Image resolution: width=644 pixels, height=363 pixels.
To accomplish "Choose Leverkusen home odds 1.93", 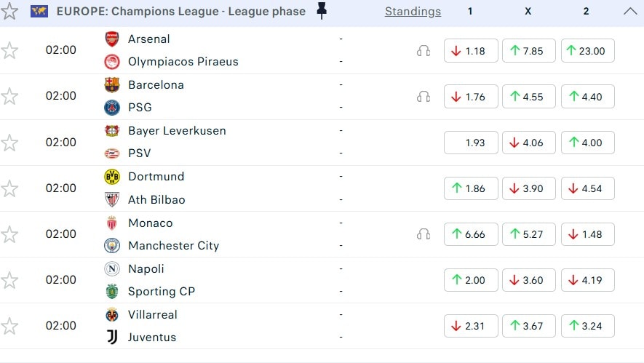I will (471, 143).
